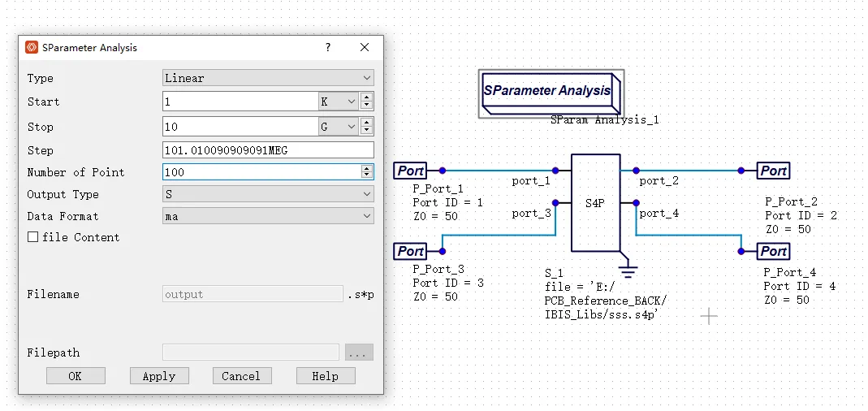
Task: Click the S_1 component name label
Action: (x=554, y=273)
